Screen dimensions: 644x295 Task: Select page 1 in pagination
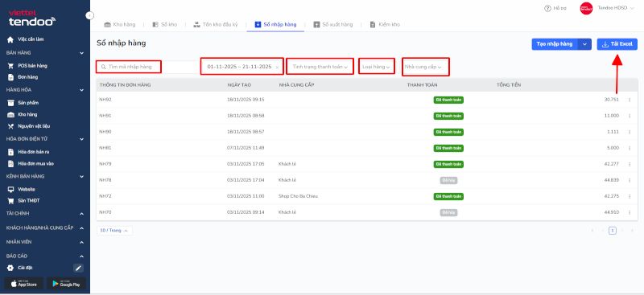tap(613, 231)
